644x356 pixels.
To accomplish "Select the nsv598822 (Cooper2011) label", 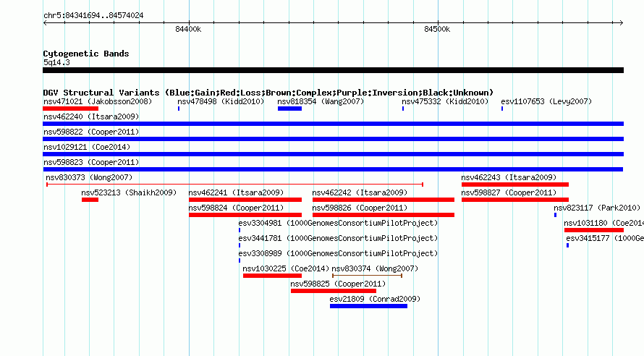I will 91,132.
